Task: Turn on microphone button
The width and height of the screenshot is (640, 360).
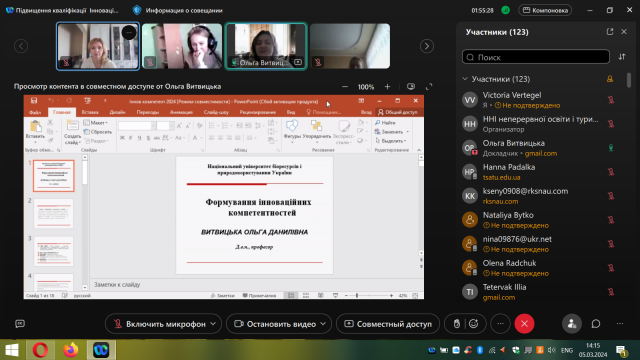Action: pos(159,324)
